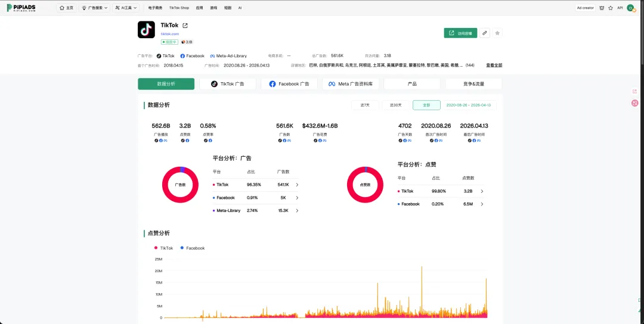Image resolution: width=644 pixels, height=324 pixels.
Task: Click the 3.1B traffic badge
Action: [187, 42]
